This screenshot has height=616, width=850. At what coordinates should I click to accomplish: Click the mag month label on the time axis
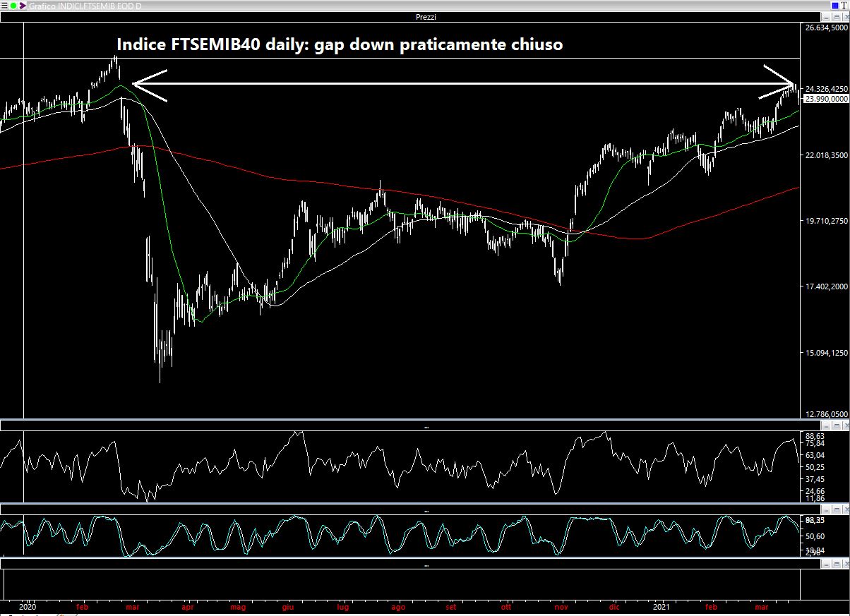(238, 606)
